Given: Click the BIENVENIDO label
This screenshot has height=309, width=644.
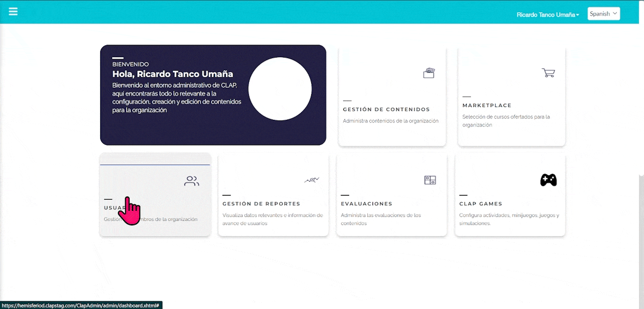Looking at the screenshot, I should (130, 64).
